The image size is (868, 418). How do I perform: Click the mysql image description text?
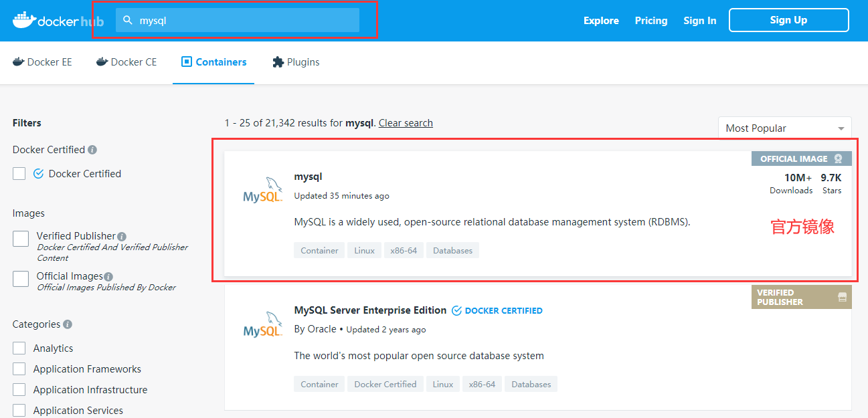click(x=492, y=222)
